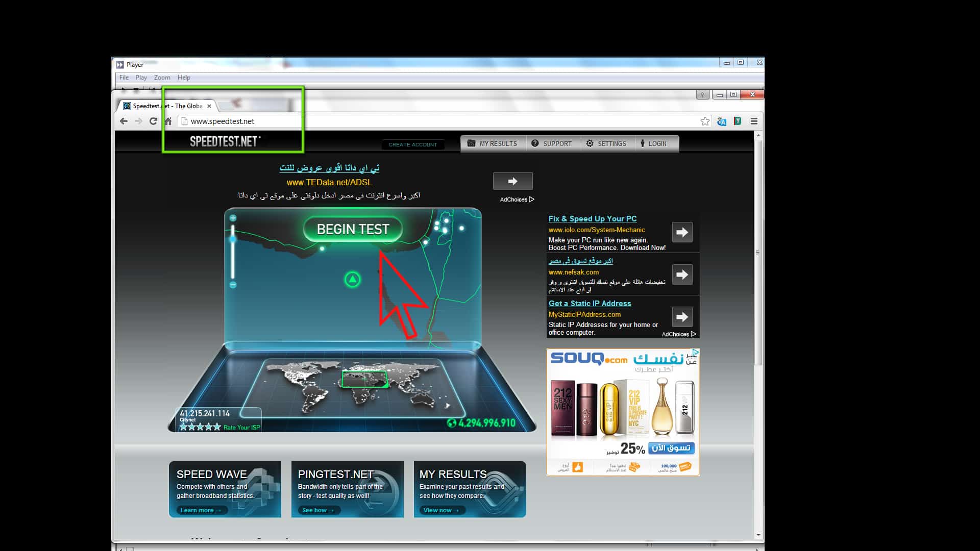The image size is (980, 551).
Task: Click the ISP star rating
Action: point(200,427)
